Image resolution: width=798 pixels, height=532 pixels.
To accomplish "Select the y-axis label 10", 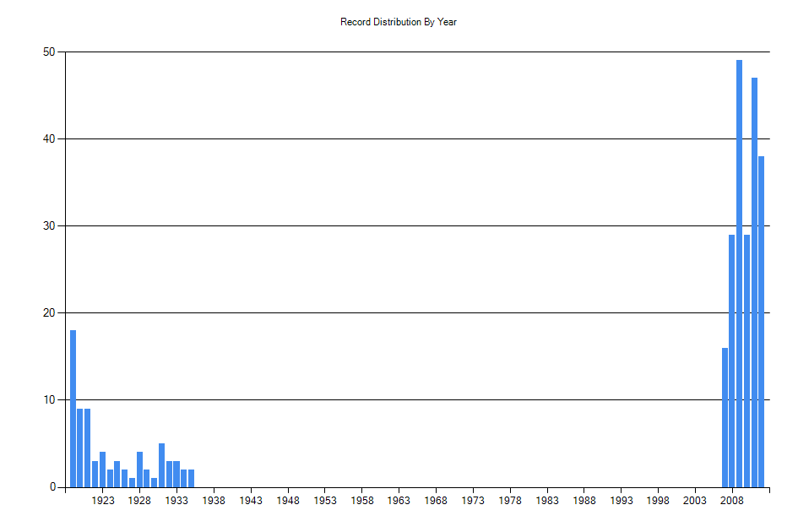I will (x=49, y=399).
